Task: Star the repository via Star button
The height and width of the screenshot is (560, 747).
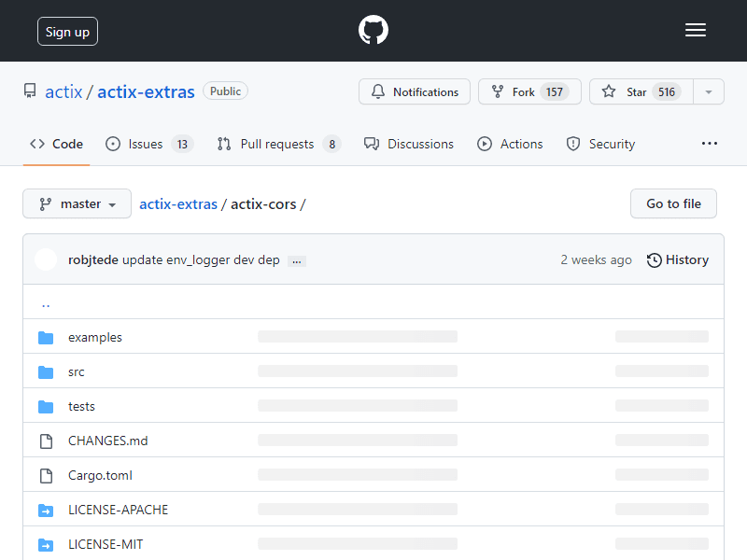Action: 641,91
